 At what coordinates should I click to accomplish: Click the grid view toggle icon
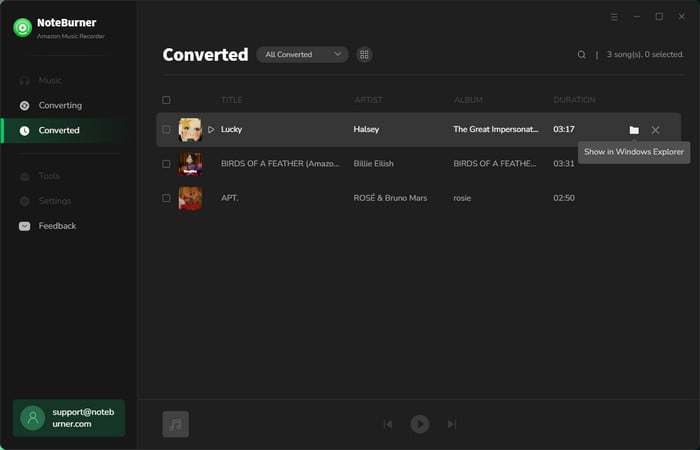pyautogui.click(x=364, y=55)
